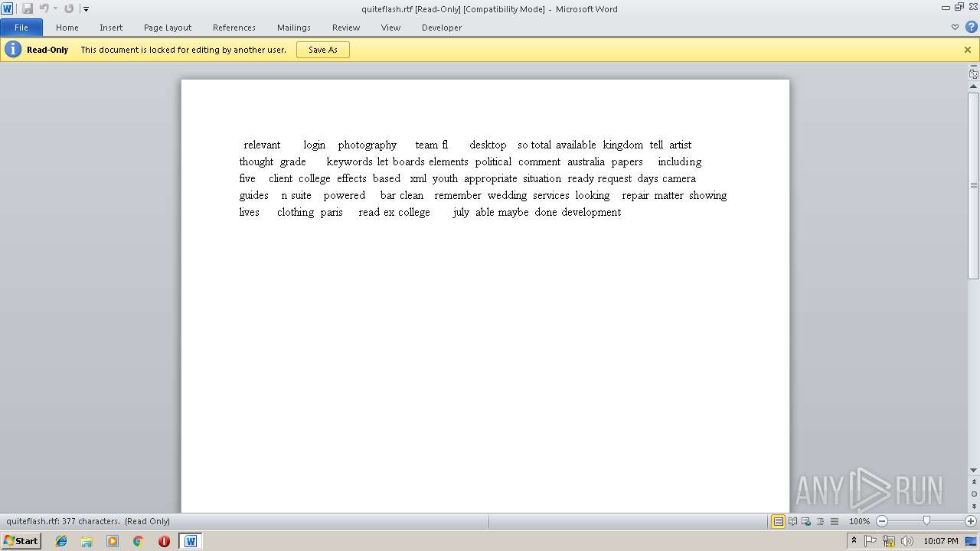Click the word "remember" in the document
This screenshot has height=551, width=980.
(x=458, y=195)
